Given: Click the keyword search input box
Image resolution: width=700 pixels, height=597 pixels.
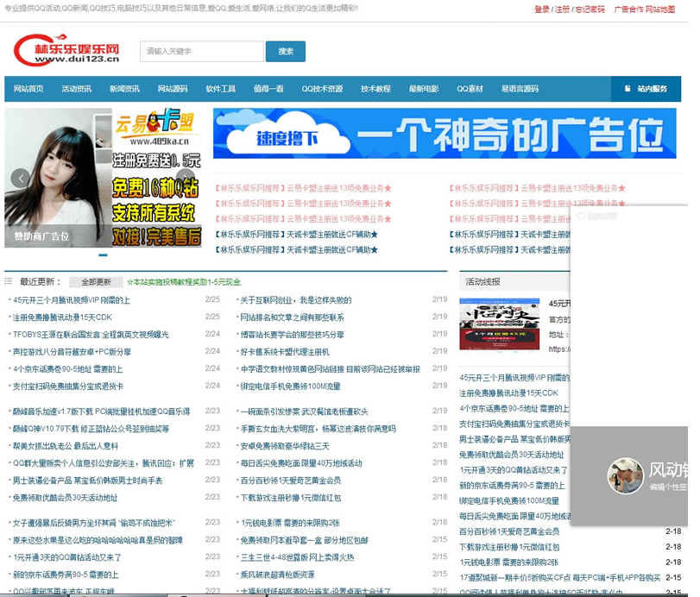Looking at the screenshot, I should point(201,52).
